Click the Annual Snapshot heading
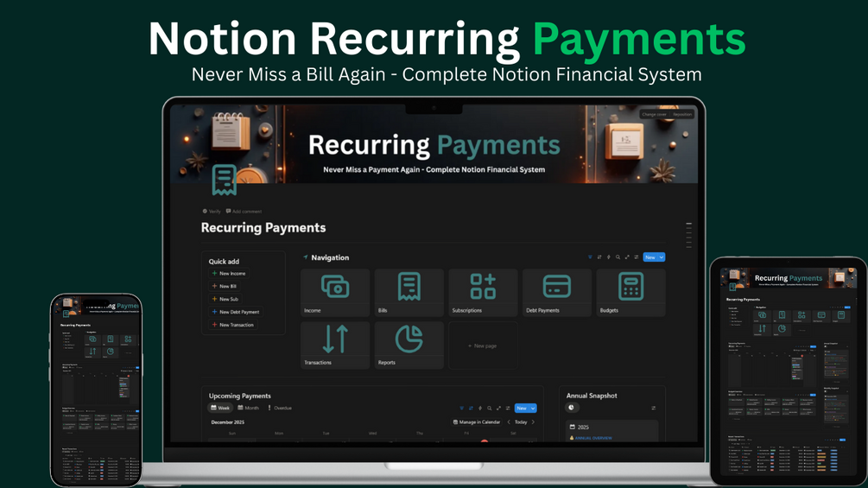 click(592, 396)
